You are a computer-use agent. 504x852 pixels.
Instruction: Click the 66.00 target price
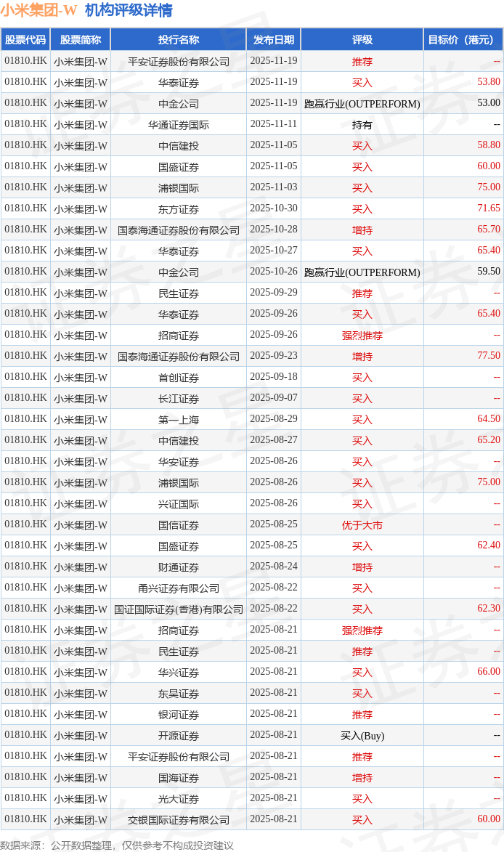tap(488, 672)
